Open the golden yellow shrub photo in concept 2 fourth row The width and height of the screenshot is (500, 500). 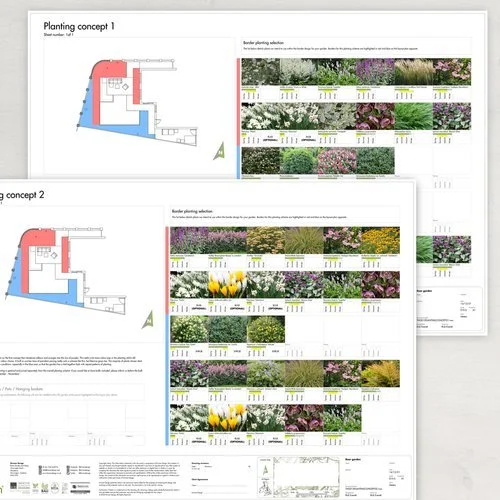coord(381,373)
